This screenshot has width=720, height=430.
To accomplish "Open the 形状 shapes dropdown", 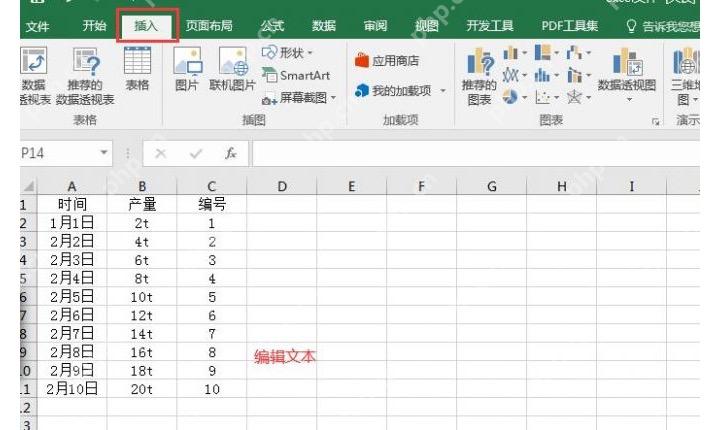I will (287, 53).
